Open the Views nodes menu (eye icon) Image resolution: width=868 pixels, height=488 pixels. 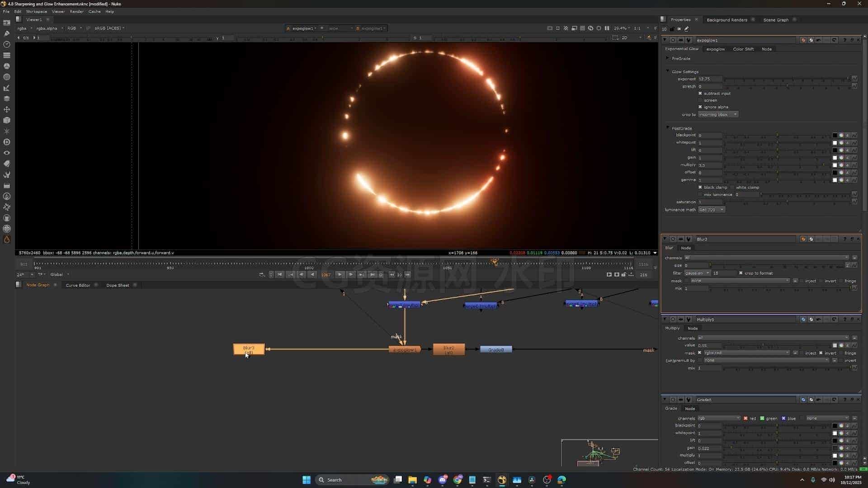point(7,153)
